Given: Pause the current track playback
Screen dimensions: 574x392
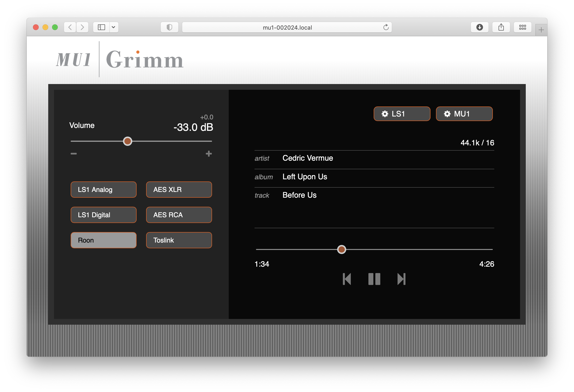Looking at the screenshot, I should 374,279.
